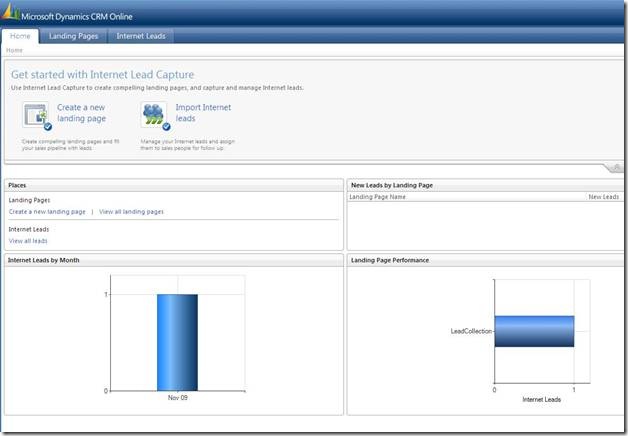Collapse the Get started panel

pos(616,167)
